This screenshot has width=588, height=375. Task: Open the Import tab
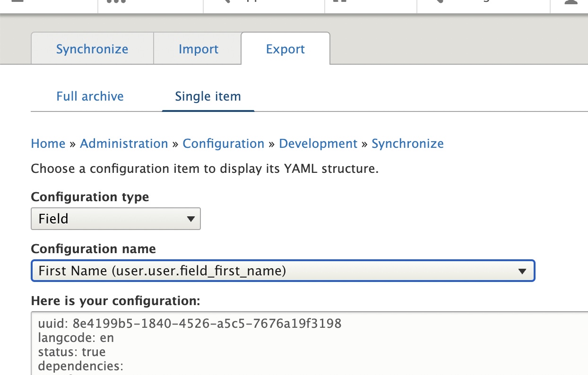pos(199,49)
